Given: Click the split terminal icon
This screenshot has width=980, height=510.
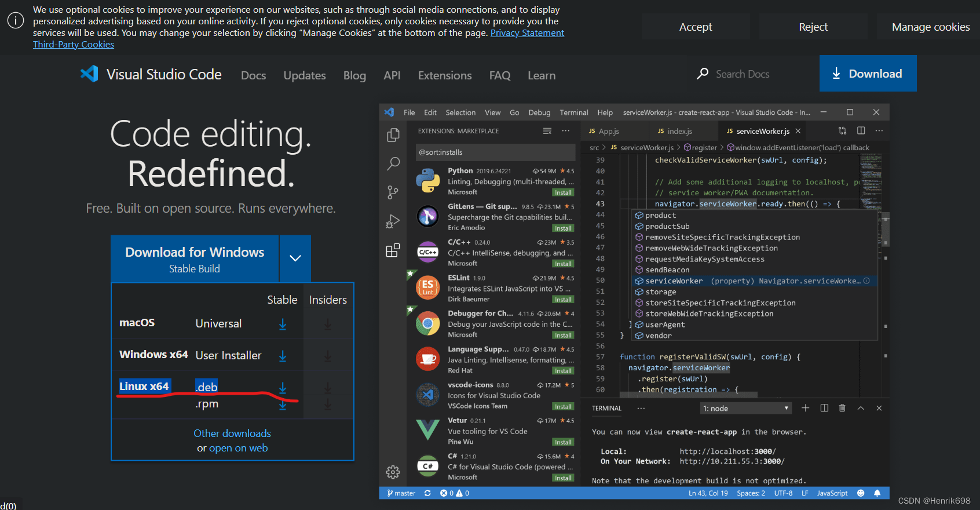Looking at the screenshot, I should [x=824, y=408].
